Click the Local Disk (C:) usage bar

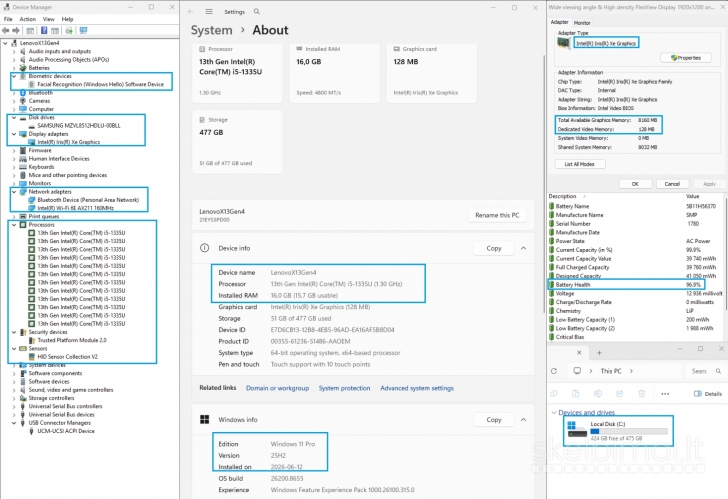pos(629,431)
